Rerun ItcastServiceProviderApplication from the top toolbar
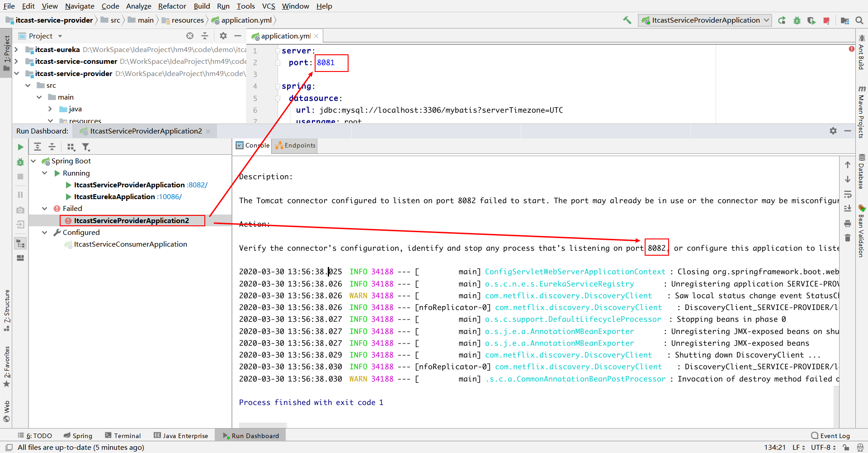Image resolution: width=868 pixels, height=453 pixels. [782, 20]
